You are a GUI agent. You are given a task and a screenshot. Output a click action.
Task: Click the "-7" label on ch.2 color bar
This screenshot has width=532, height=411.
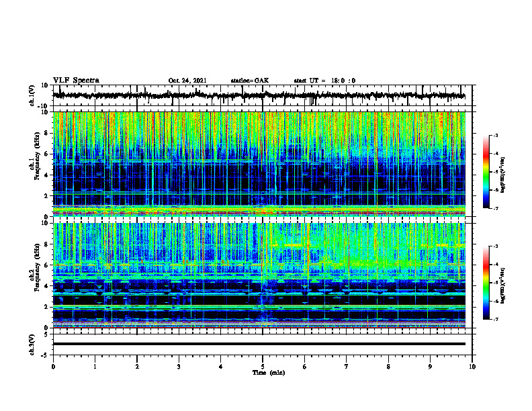(495, 319)
